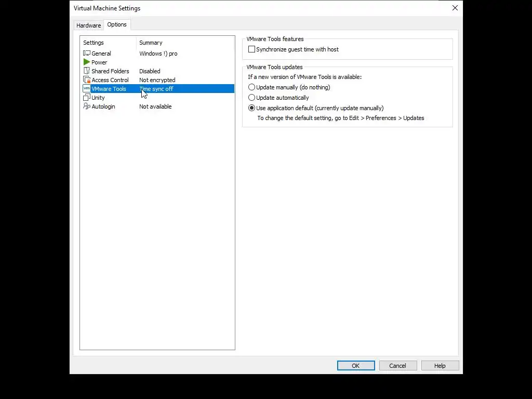
Task: Click the General monitor icon
Action: 87,54
